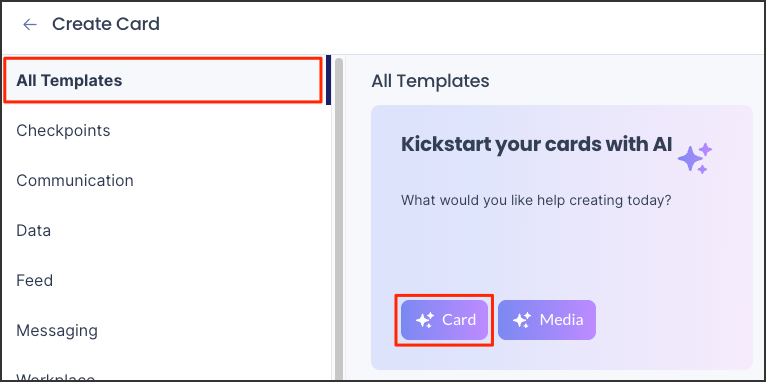
Task: Click the sparkle icon inside the Card button
Action: pyautogui.click(x=425, y=320)
